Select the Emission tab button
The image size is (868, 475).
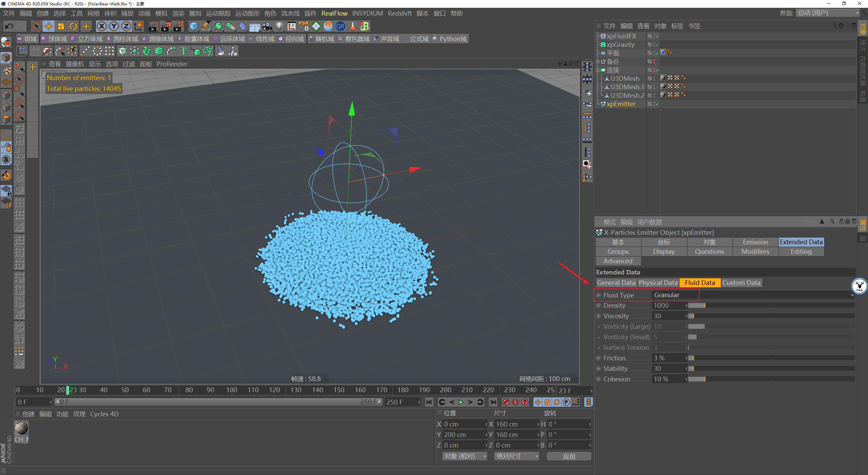(755, 242)
